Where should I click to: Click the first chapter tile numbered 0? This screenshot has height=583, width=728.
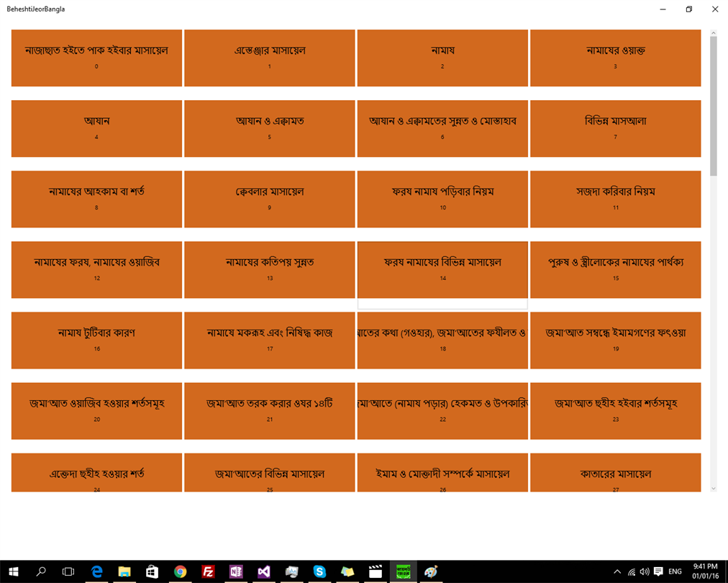click(96, 58)
